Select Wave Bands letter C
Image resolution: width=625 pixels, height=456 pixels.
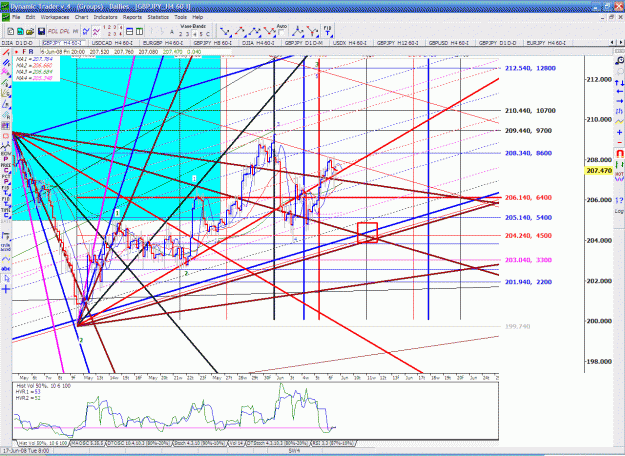coord(207,34)
